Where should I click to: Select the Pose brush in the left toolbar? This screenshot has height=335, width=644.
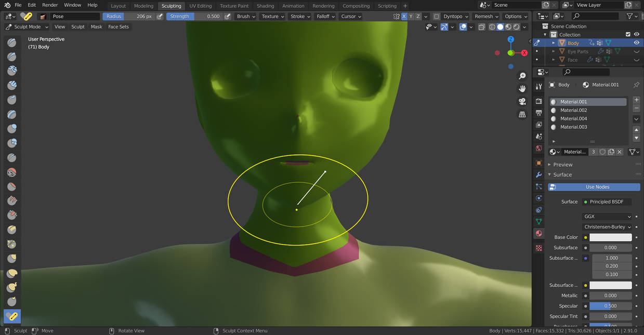pos(11,316)
